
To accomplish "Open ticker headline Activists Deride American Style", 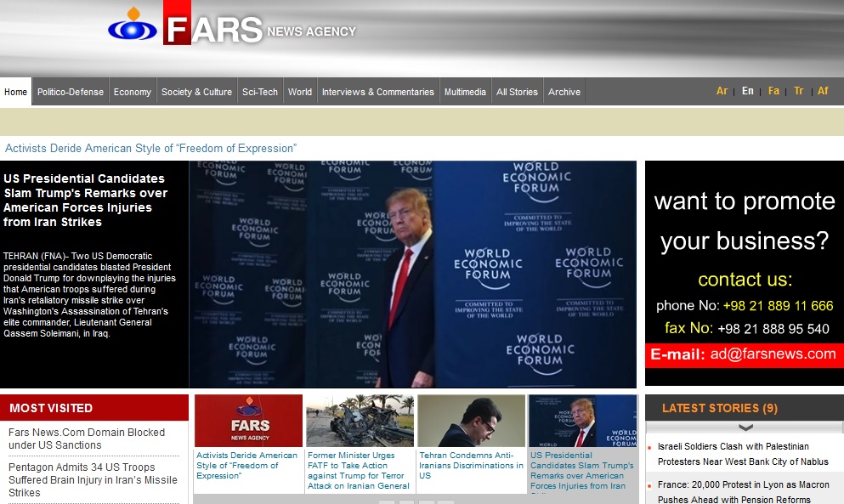I will [150, 148].
